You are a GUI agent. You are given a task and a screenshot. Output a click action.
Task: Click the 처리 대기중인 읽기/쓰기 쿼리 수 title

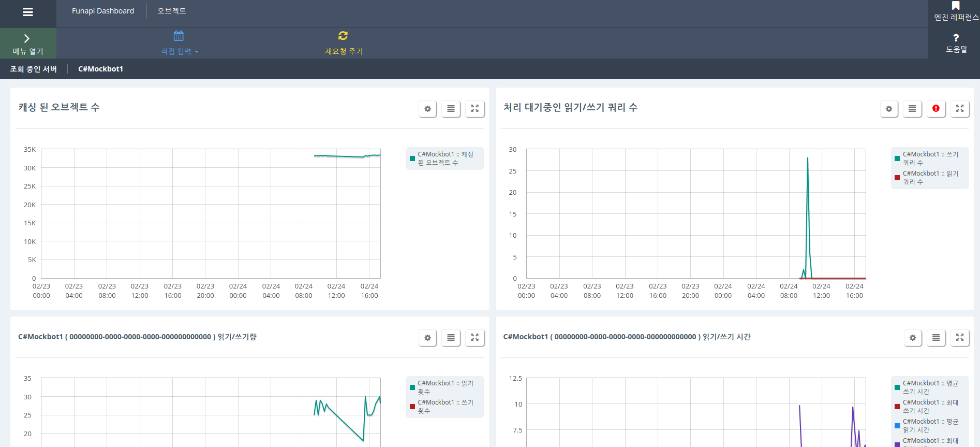coord(570,107)
